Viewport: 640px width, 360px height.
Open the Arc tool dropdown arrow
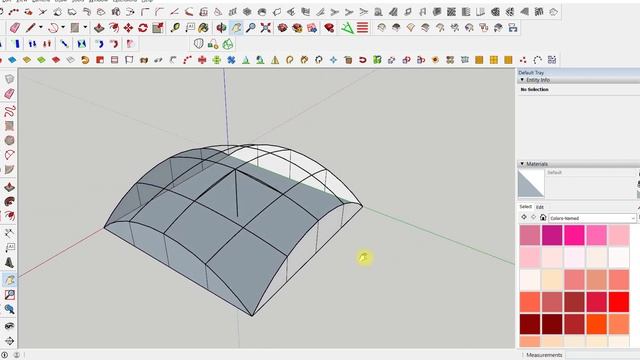(63, 27)
